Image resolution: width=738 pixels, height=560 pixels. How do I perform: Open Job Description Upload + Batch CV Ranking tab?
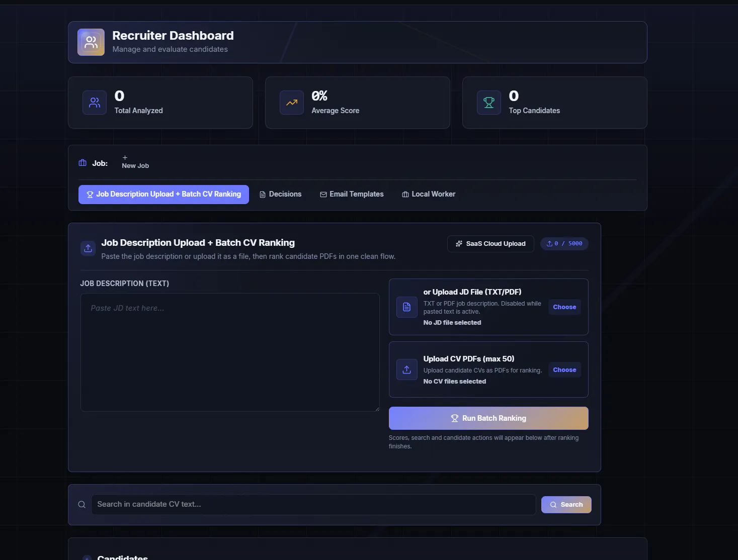pos(163,195)
